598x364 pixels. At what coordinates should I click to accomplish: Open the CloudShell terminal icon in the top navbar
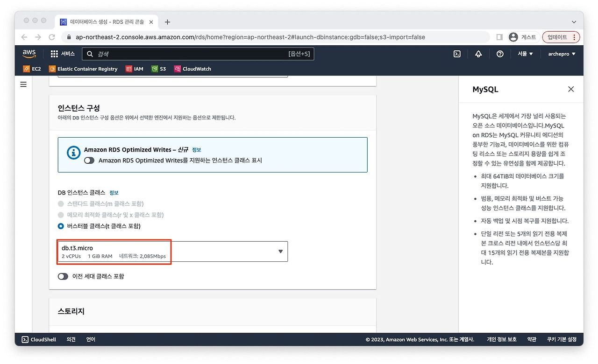pos(457,54)
